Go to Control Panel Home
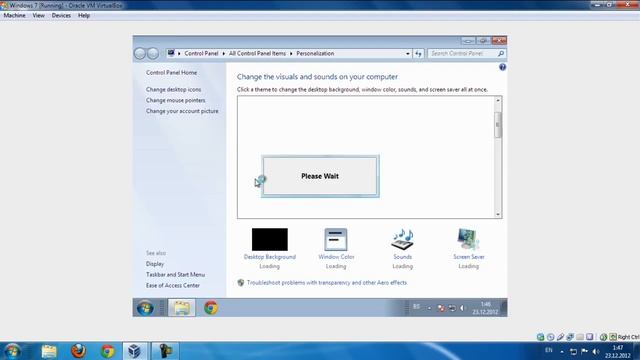This screenshot has width=640, height=360. click(171, 73)
